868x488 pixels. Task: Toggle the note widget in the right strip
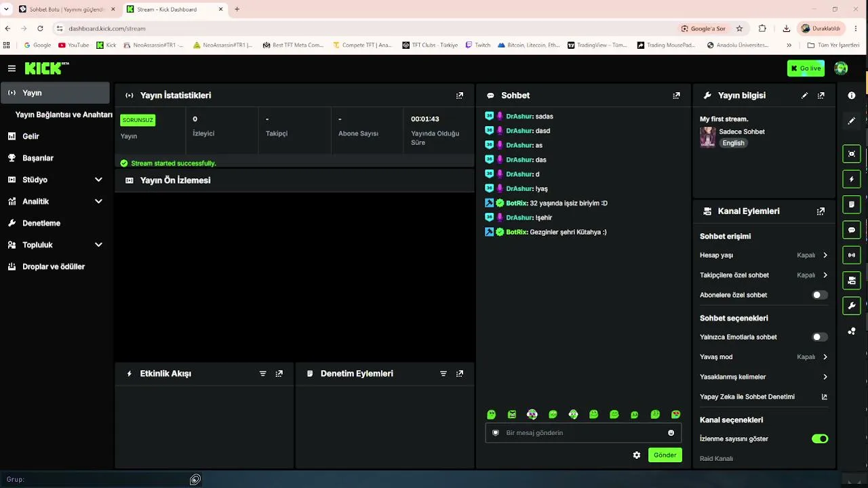tap(852, 205)
